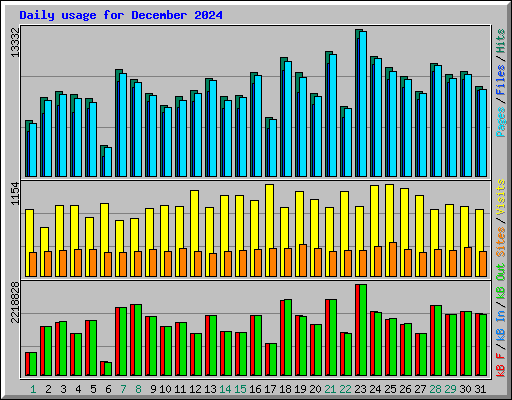Click day label 21 on the axis
Viewport: 512px width, 400px height.
pos(330,389)
